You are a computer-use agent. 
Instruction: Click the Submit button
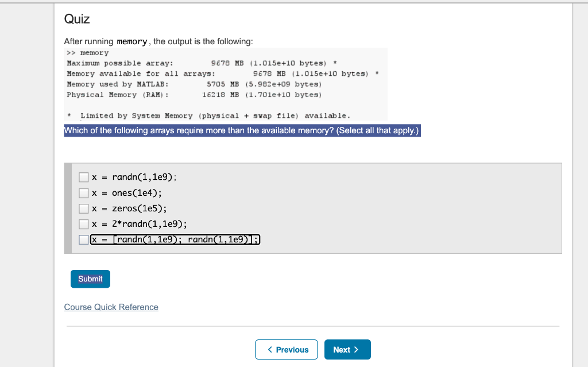pos(90,279)
